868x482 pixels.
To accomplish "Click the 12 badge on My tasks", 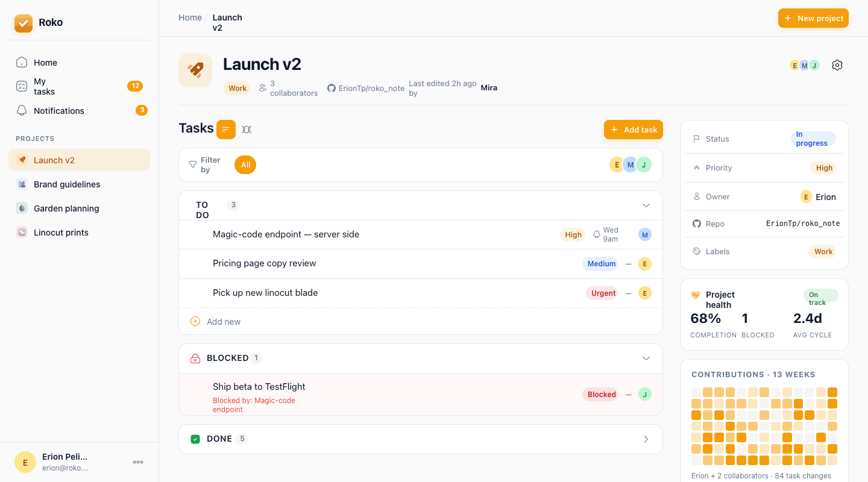I will pyautogui.click(x=135, y=86).
